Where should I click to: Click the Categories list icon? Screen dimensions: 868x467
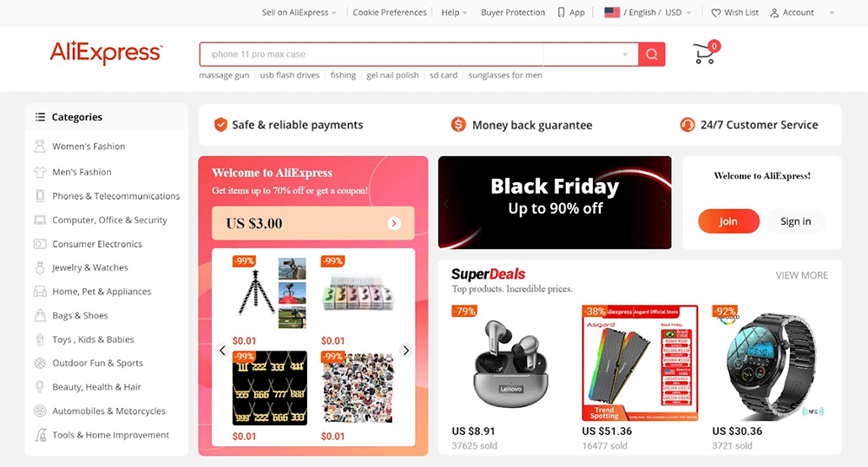coord(40,116)
